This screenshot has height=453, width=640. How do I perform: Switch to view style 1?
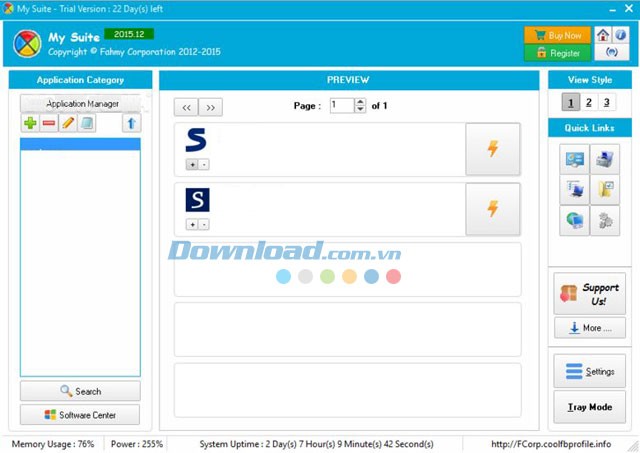click(x=570, y=102)
